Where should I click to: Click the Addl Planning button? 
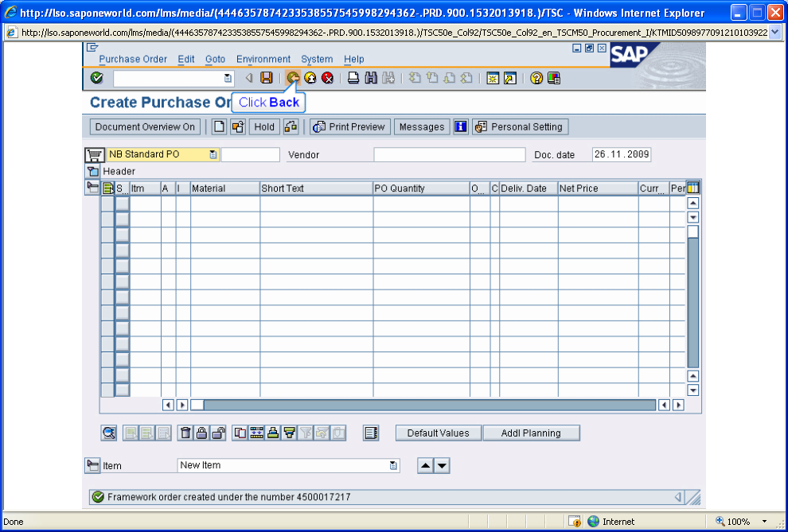pos(531,433)
